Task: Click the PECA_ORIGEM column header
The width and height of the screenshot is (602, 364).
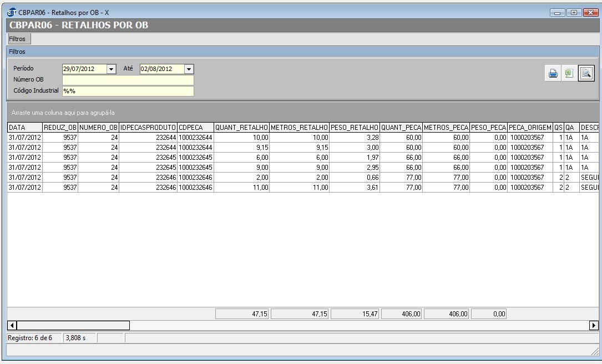Action: click(530, 128)
